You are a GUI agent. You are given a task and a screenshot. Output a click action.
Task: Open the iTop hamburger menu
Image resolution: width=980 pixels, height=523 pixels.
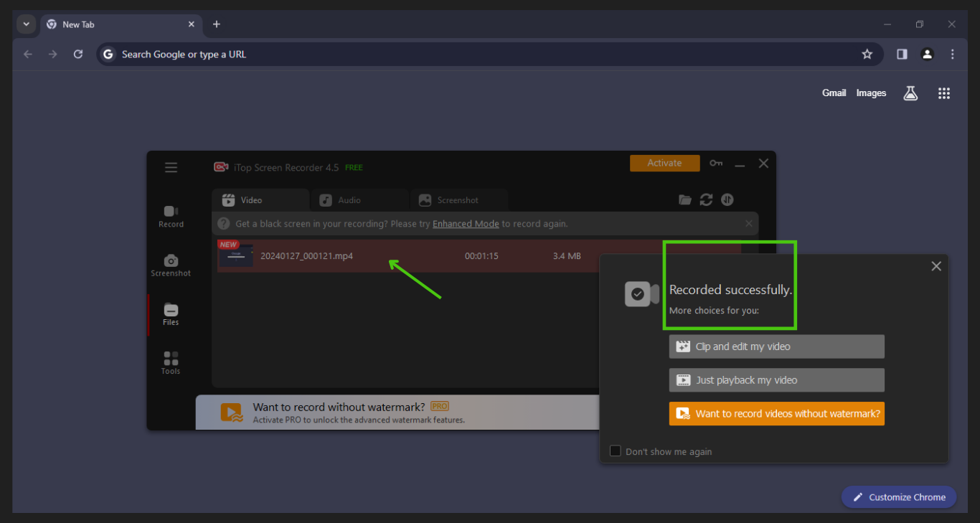(171, 167)
